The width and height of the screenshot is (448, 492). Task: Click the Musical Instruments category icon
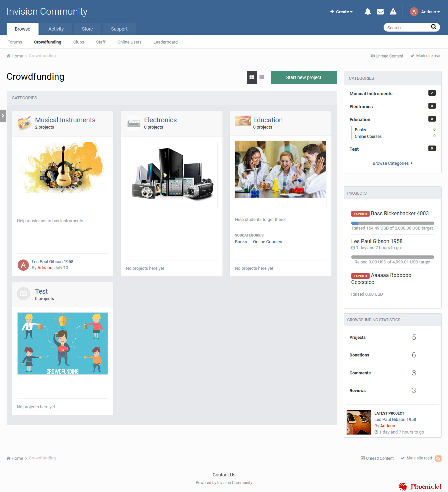point(24,123)
